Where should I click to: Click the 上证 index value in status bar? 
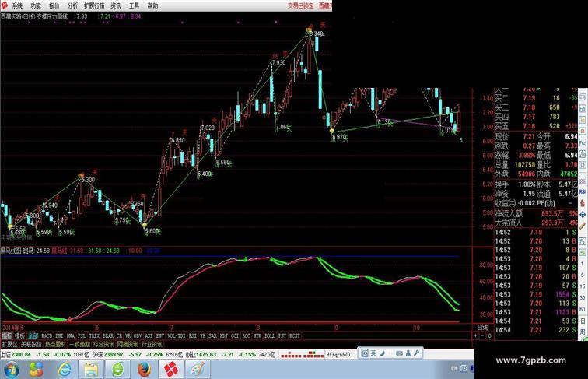point(21,354)
